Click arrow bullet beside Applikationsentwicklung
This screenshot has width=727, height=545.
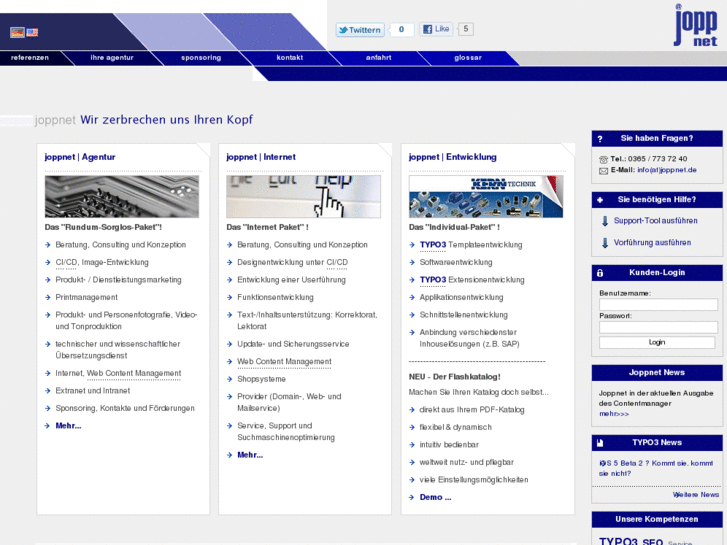point(412,297)
